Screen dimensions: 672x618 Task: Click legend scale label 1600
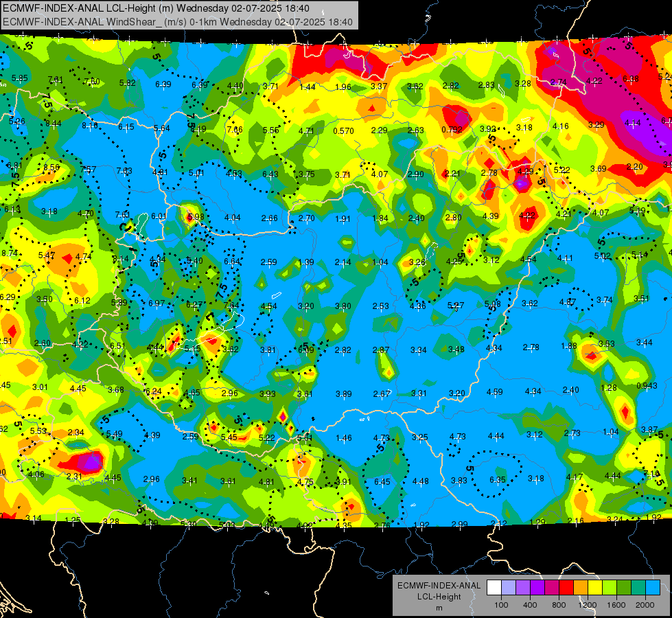(x=616, y=605)
